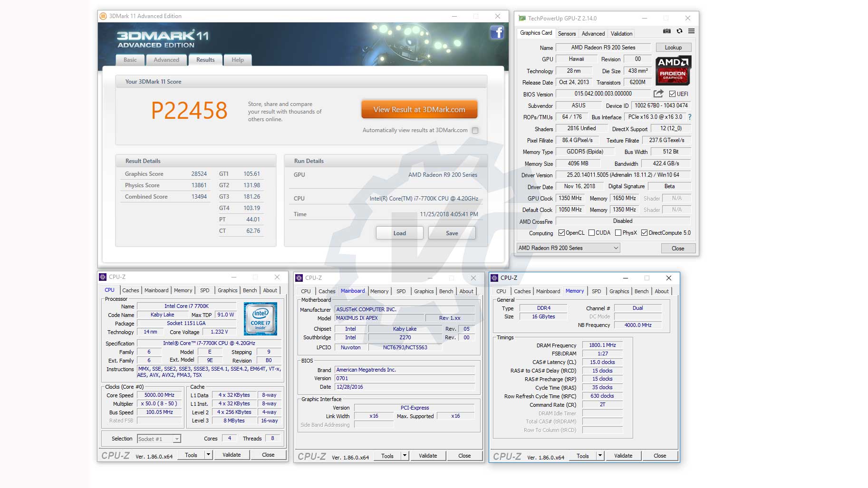Image resolution: width=868 pixels, height=488 pixels.
Task: Click the Bus Interface question mark icon
Action: (x=690, y=117)
